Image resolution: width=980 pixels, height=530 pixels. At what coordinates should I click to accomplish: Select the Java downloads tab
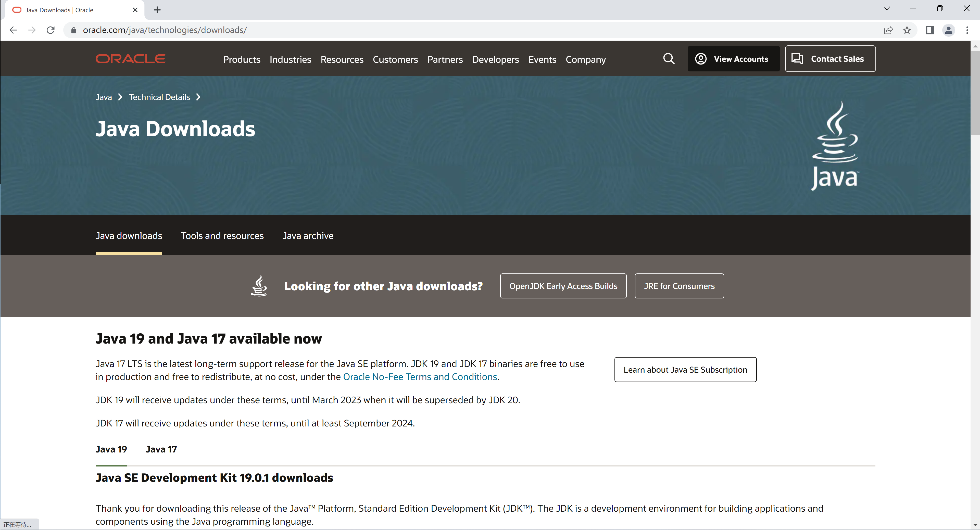tap(129, 235)
